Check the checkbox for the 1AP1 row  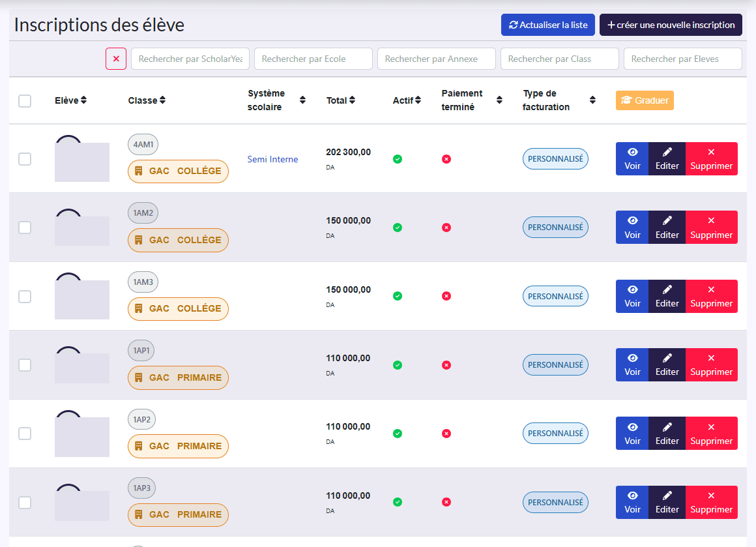point(25,365)
